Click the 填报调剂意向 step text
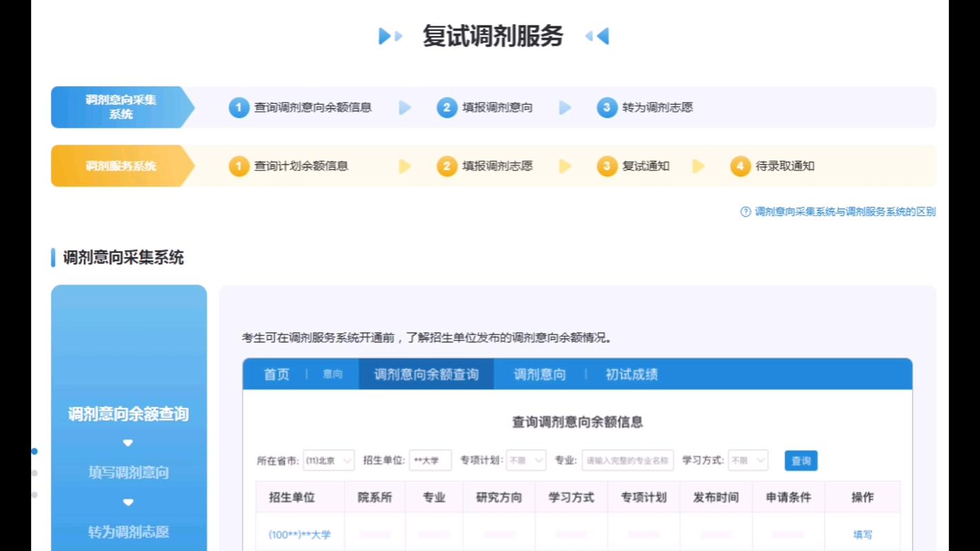Screen dimensions: 980x551 pos(498,107)
